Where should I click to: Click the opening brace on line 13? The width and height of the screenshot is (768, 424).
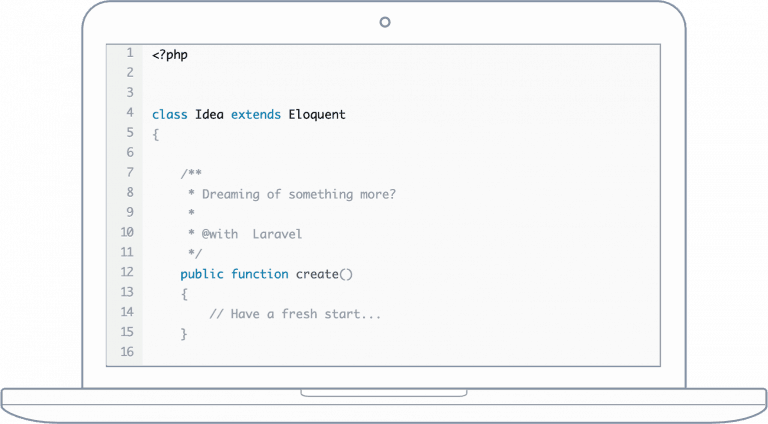184,294
